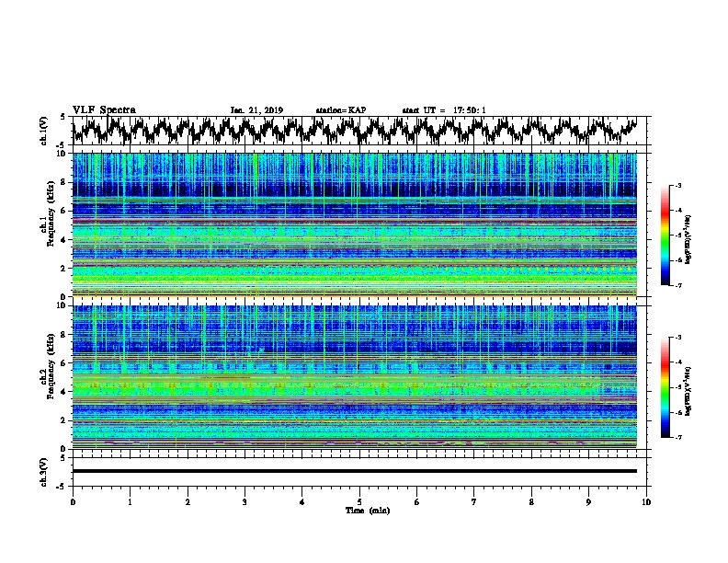This screenshot has height=563, width=728.
Task: Click the ch.2 "Frequency (kHz)" axis label
Action: (51, 366)
